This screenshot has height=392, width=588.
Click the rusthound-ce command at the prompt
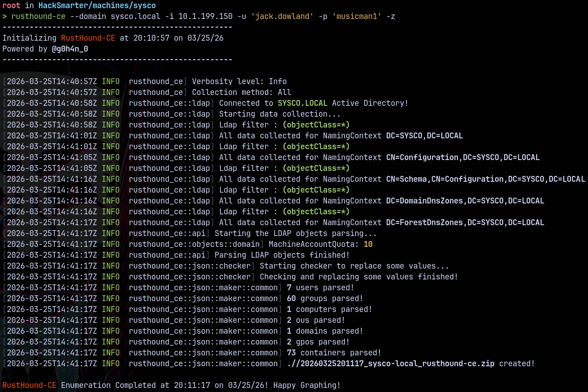tap(38, 16)
